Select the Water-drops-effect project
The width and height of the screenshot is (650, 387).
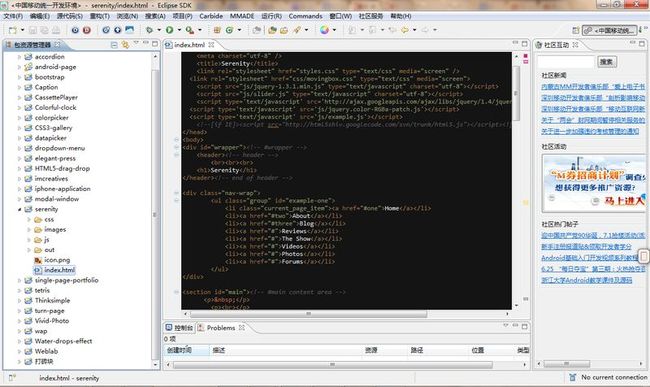coord(63,341)
